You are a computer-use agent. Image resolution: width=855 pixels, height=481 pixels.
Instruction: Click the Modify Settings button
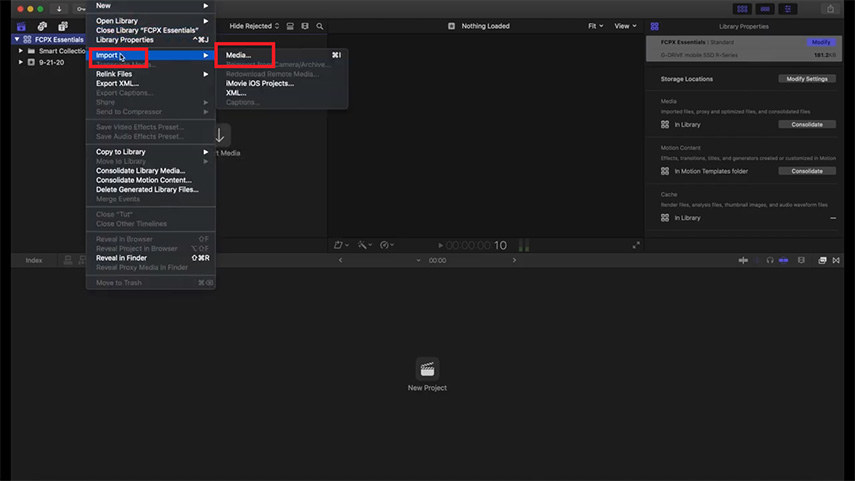(x=807, y=79)
